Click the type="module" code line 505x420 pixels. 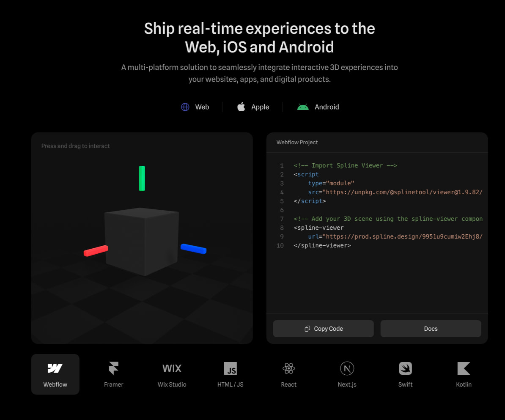(x=331, y=183)
